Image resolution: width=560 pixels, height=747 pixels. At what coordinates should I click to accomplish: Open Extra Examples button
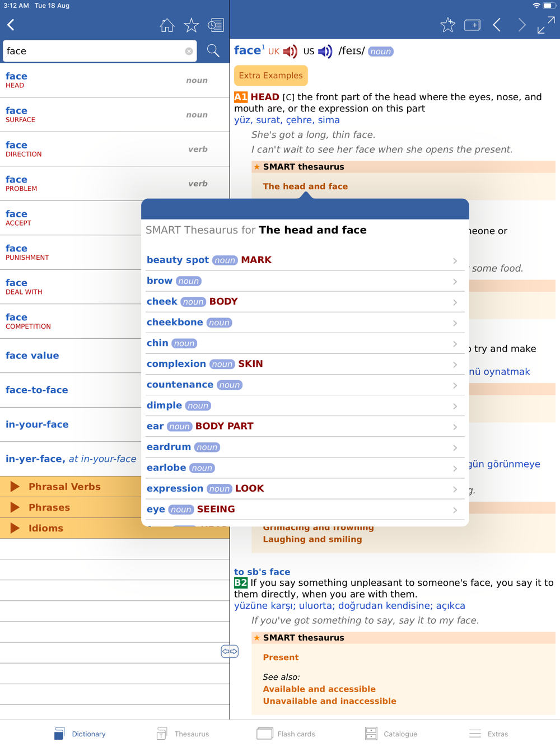tap(271, 76)
